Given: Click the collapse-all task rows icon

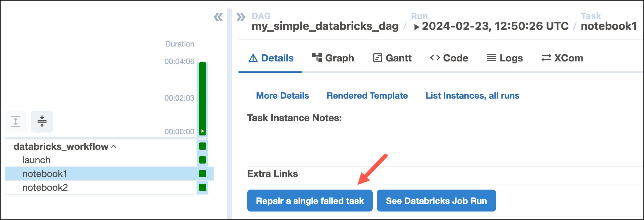Looking at the screenshot, I should pyautogui.click(x=42, y=121).
